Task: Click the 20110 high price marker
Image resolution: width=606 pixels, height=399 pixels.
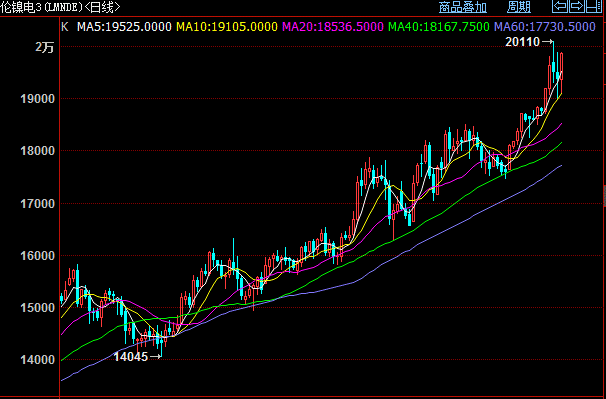Action: [522, 42]
